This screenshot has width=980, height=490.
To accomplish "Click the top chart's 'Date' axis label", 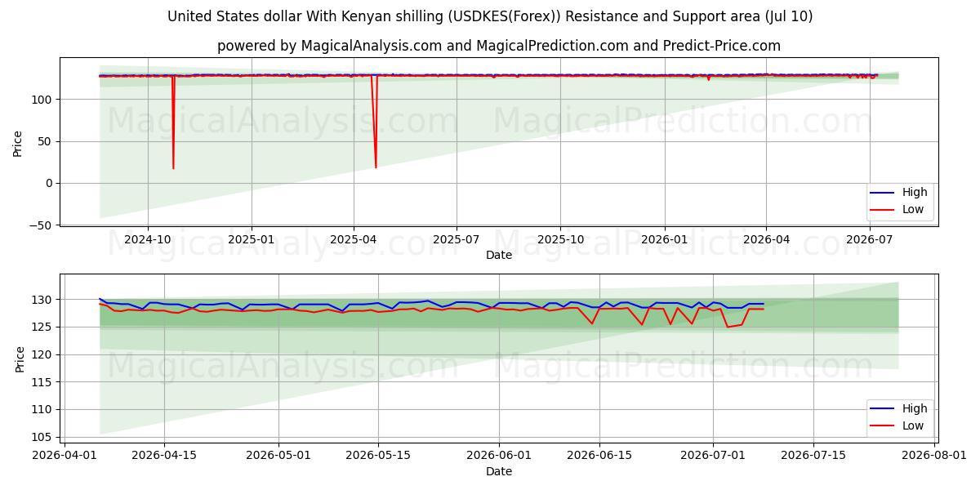I will (499, 255).
